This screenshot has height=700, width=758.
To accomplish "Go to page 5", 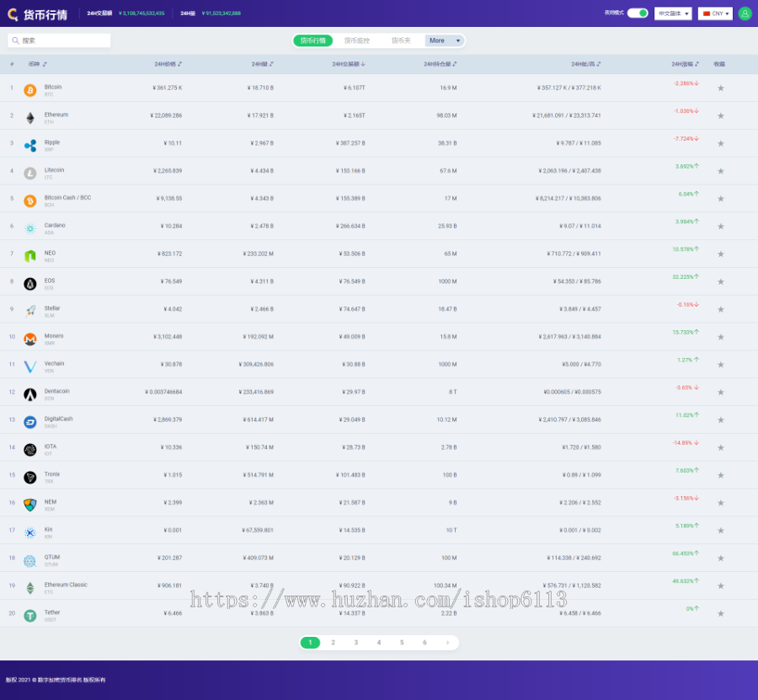I will pyautogui.click(x=402, y=643).
